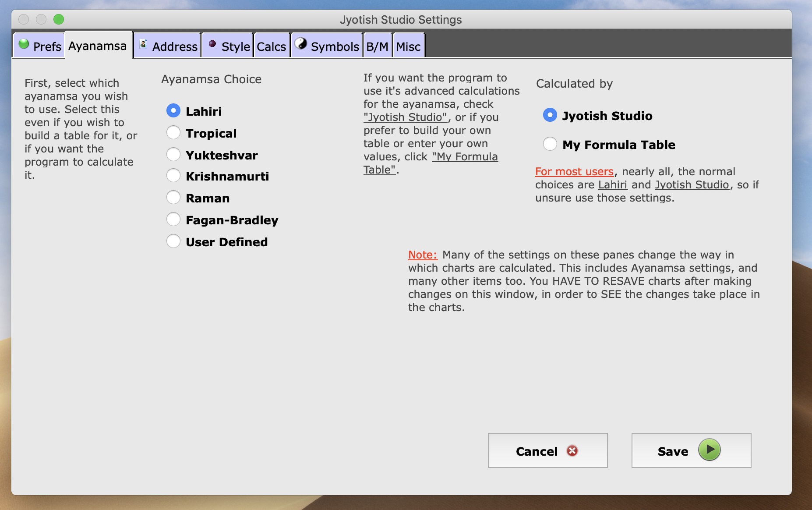Select the User Defined ayanamsa
Viewport: 812px width, 510px height.
173,241
